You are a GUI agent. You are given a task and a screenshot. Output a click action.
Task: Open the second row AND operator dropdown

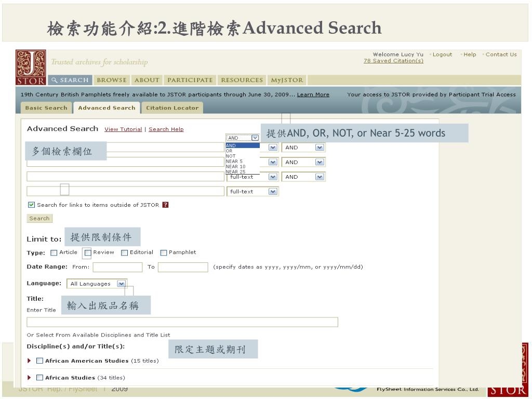[x=303, y=162]
